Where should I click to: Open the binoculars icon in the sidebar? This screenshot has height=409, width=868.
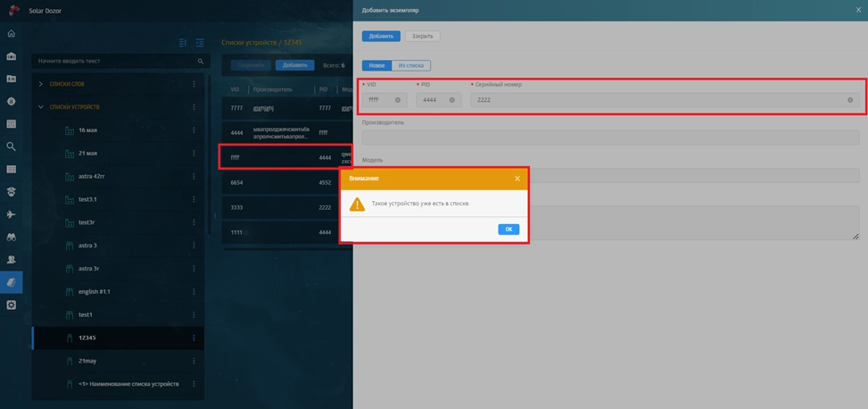pyautogui.click(x=12, y=237)
